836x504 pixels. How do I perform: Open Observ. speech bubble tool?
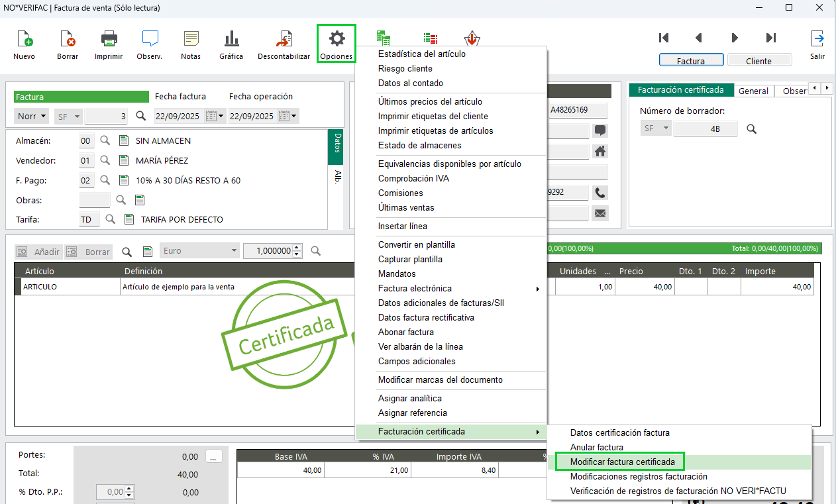(150, 38)
